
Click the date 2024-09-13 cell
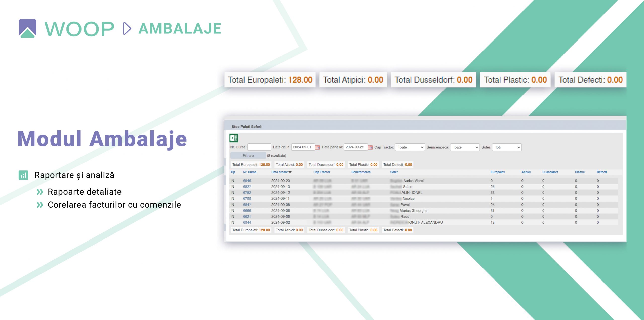(280, 187)
